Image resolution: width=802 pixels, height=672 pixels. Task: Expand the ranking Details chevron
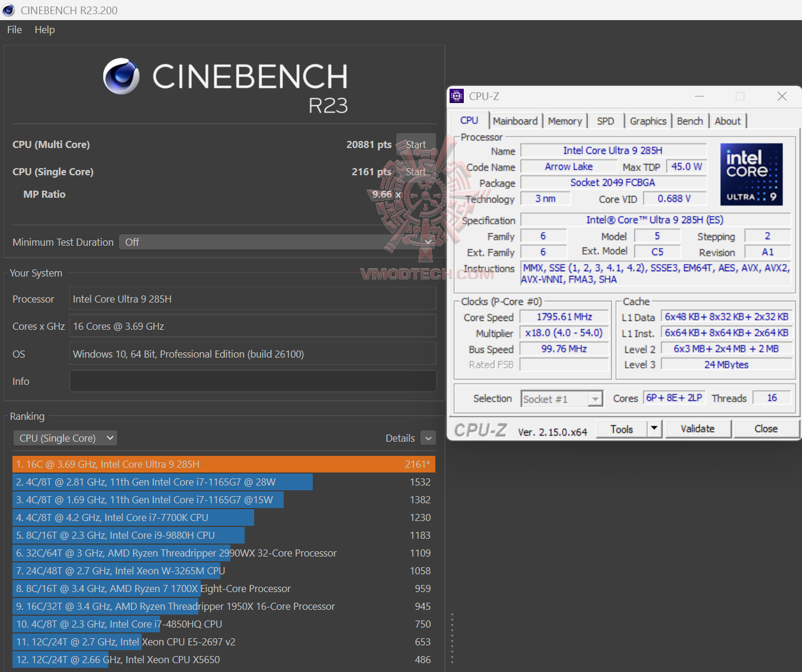[x=428, y=438]
